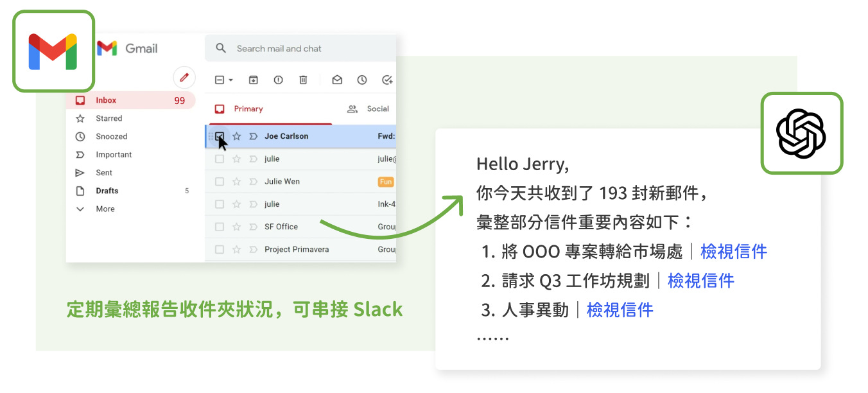The width and height of the screenshot is (868, 393).
Task: Mark the Project Primavera email as important
Action: point(253,249)
